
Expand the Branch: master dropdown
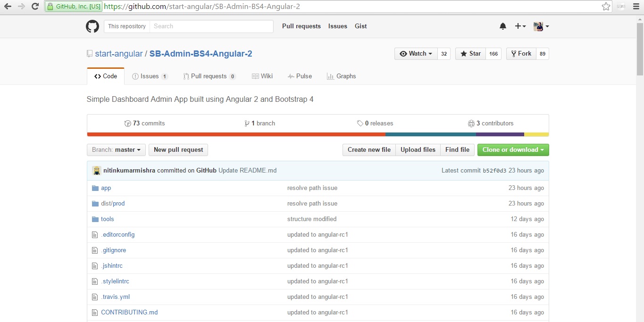pos(116,149)
